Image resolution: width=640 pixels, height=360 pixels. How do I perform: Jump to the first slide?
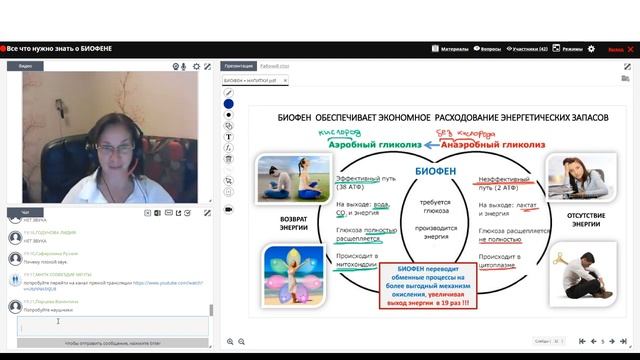(582, 341)
